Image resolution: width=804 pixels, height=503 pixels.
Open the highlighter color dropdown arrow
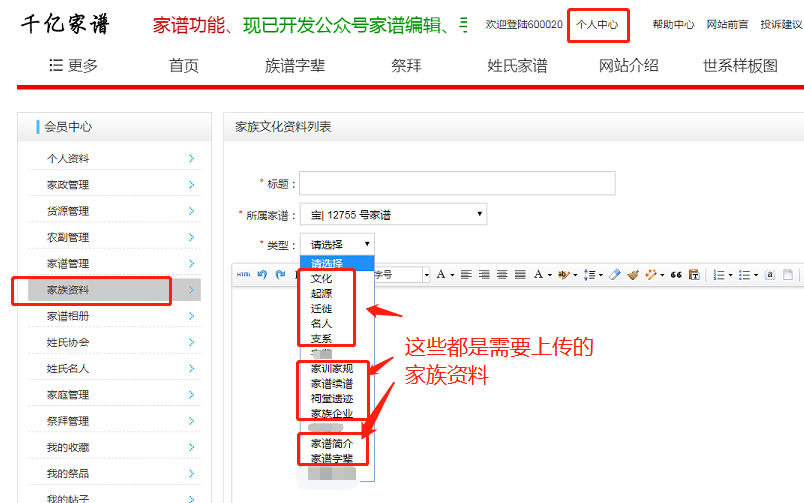[575, 275]
